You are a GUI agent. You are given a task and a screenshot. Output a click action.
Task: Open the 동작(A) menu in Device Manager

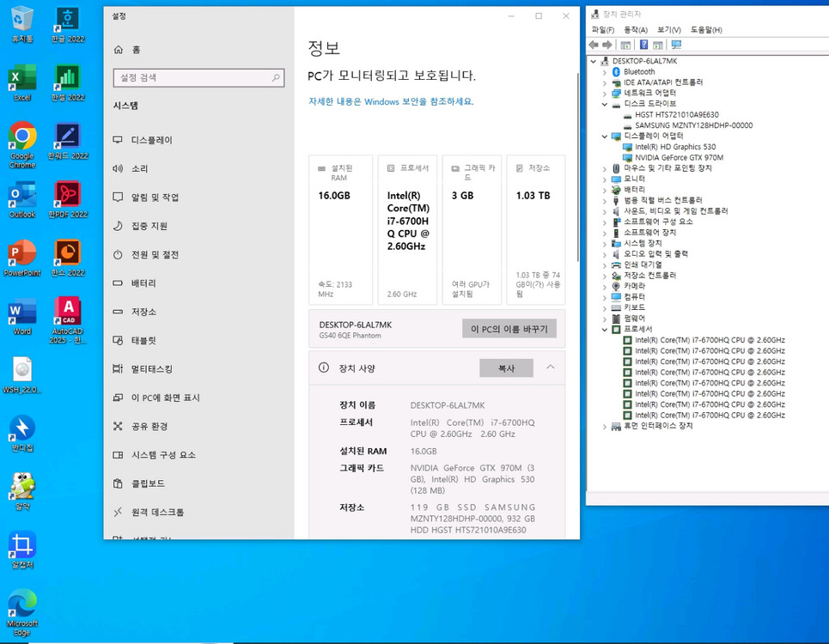tap(636, 30)
